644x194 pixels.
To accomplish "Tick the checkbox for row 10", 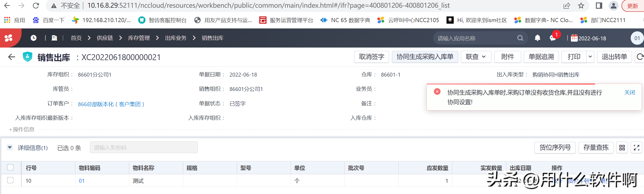I will 10,180.
